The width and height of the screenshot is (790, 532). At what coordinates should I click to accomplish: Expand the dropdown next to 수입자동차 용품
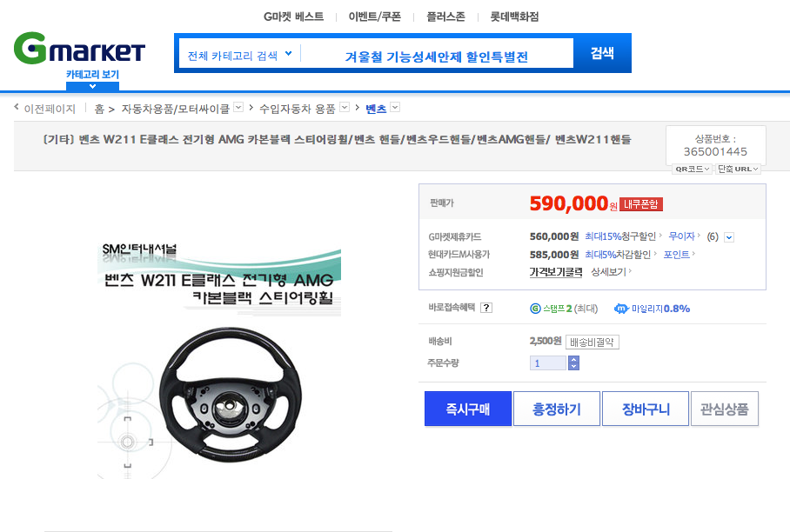tap(345, 107)
